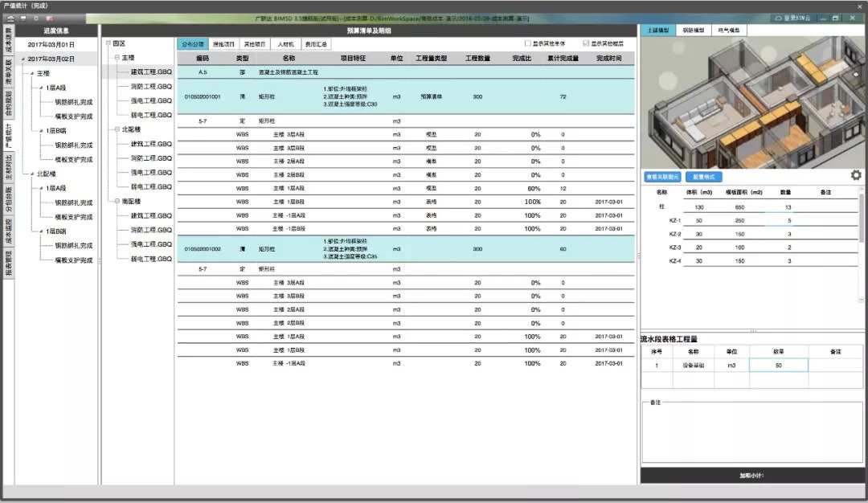Collapse the 2017年03月02日 date node
The width and height of the screenshot is (868, 503).
[x=23, y=59]
